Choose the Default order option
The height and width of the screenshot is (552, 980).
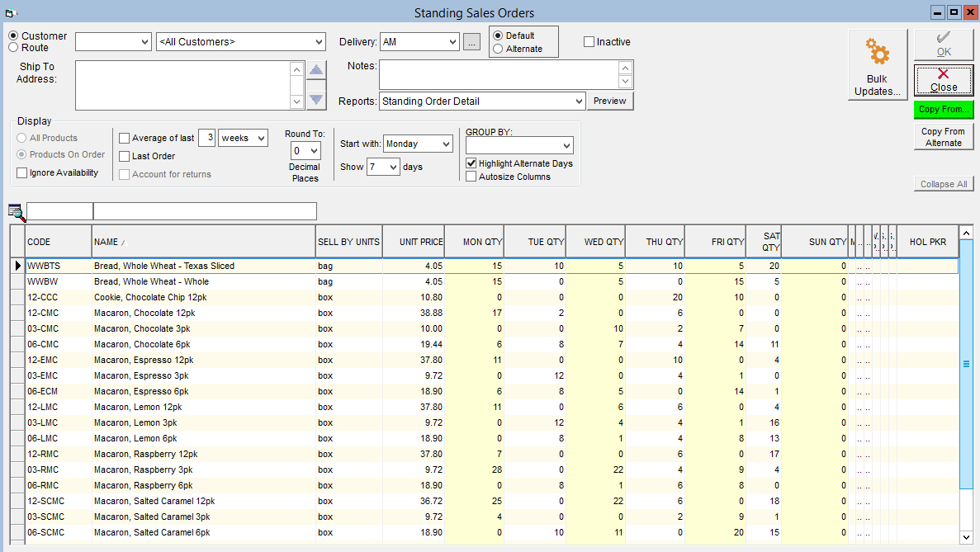point(498,35)
